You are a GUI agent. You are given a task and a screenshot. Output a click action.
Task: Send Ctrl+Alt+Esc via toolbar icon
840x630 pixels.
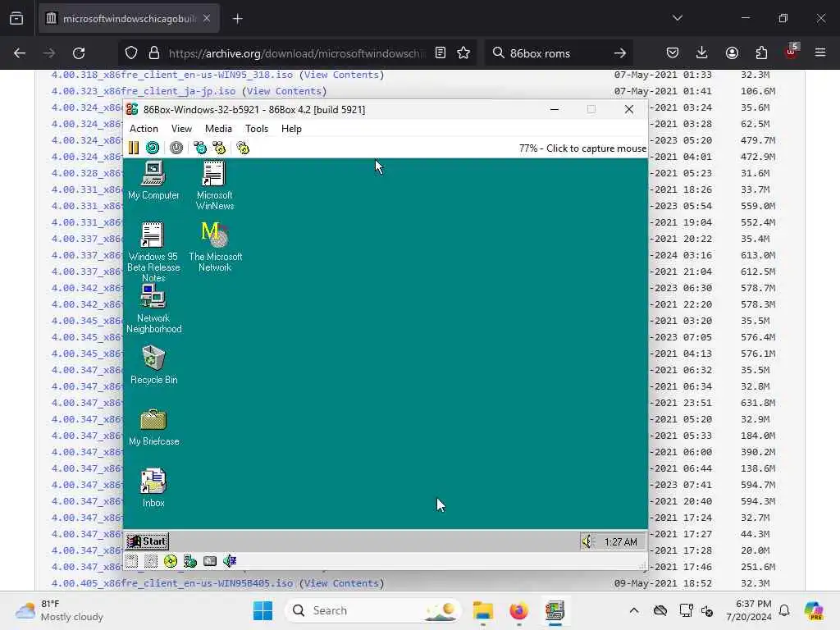pos(219,148)
